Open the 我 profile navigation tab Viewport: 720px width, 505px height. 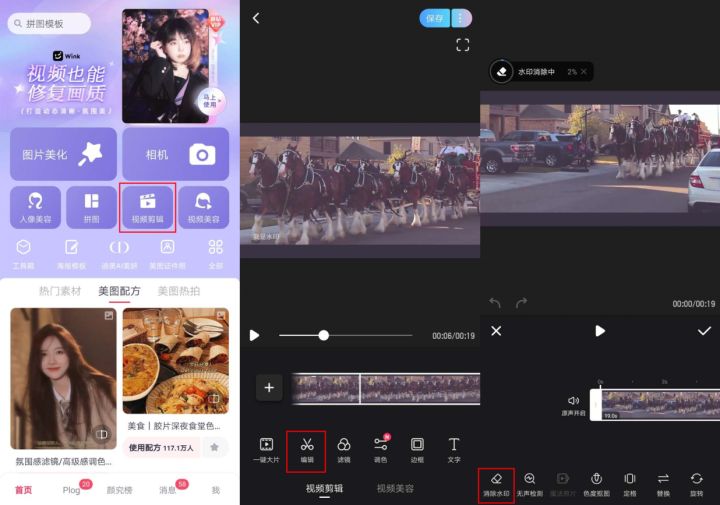[215, 490]
